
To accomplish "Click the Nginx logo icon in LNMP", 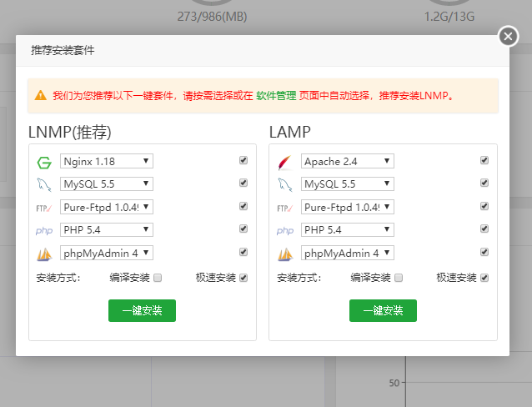I will [44, 163].
